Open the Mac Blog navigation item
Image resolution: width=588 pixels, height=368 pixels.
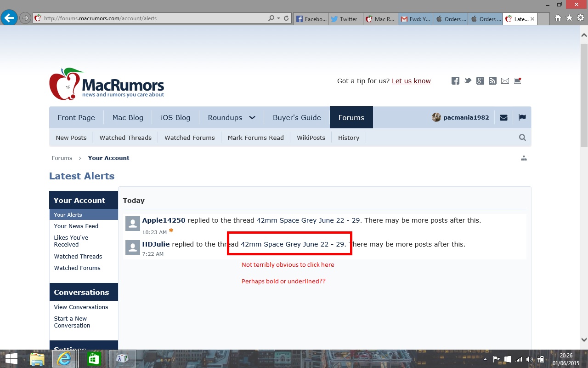(x=128, y=117)
